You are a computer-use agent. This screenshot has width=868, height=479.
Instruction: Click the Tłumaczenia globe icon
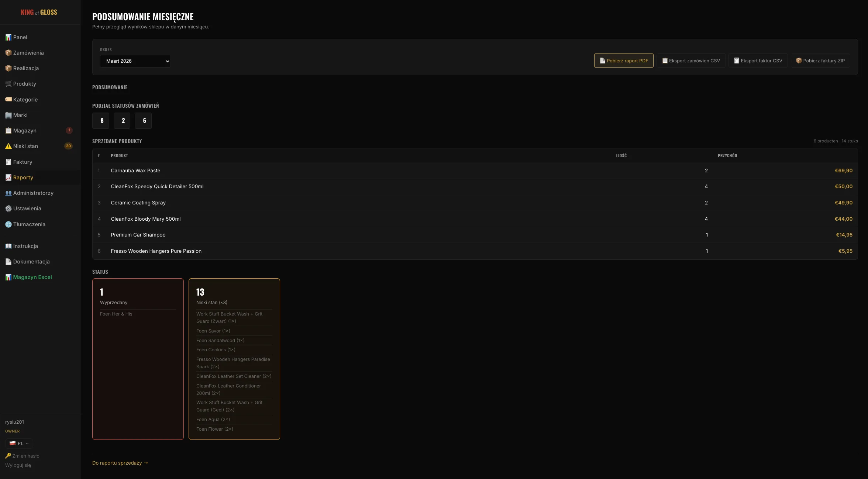(8, 224)
